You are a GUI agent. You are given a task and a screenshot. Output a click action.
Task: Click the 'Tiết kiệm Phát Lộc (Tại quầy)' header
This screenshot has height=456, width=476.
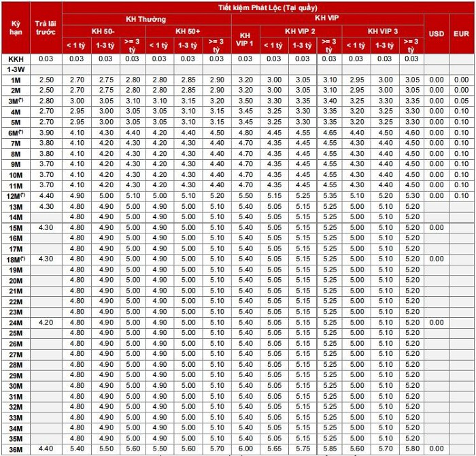[267, 8]
